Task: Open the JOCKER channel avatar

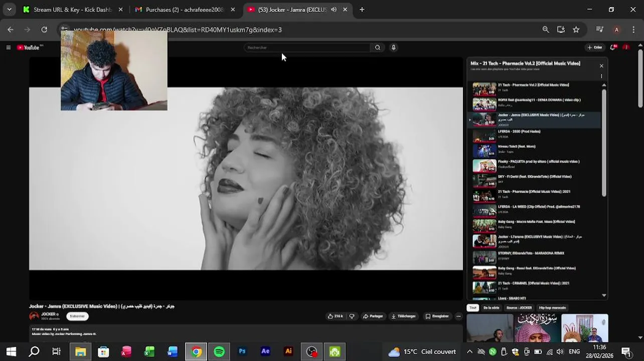Action: [34, 316]
